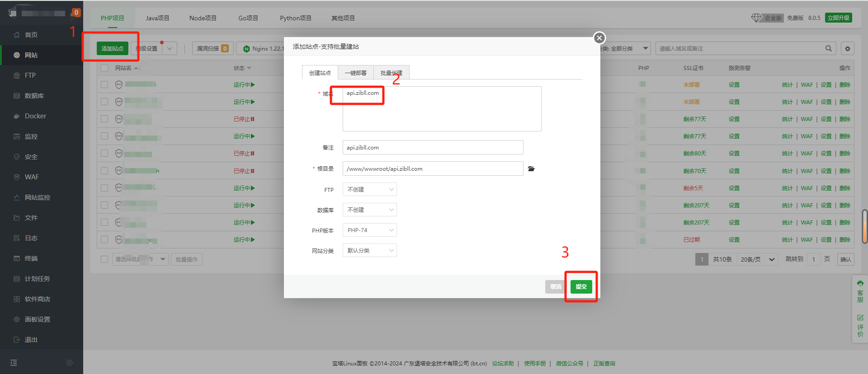
Task: Check the first 已停止 row checkbox
Action: (104, 119)
